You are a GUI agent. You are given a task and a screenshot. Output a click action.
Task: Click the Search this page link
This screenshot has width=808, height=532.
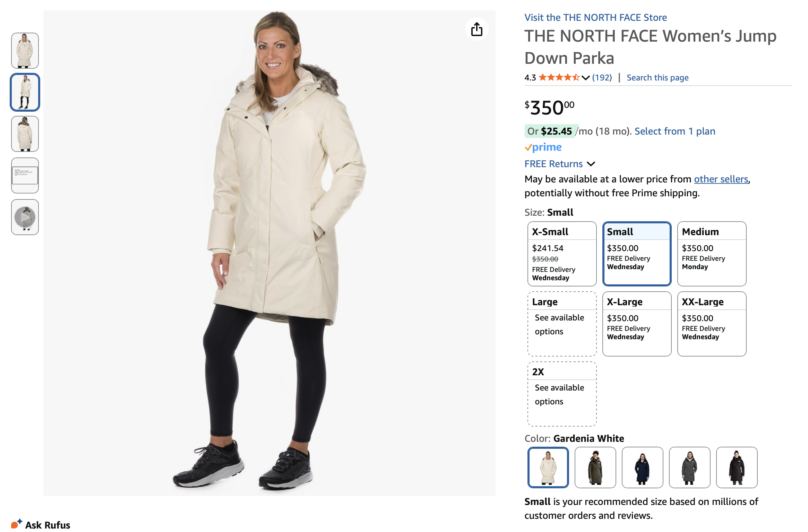tap(657, 78)
